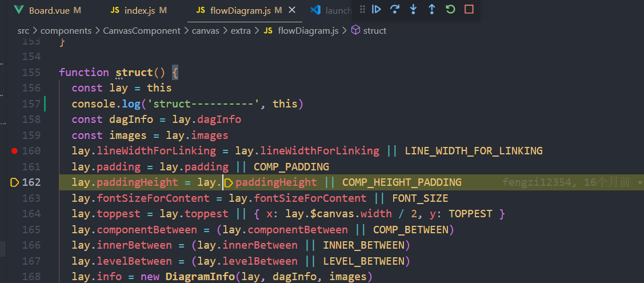Click the TOPPEST constant
The image size is (644, 283).
click(470, 214)
